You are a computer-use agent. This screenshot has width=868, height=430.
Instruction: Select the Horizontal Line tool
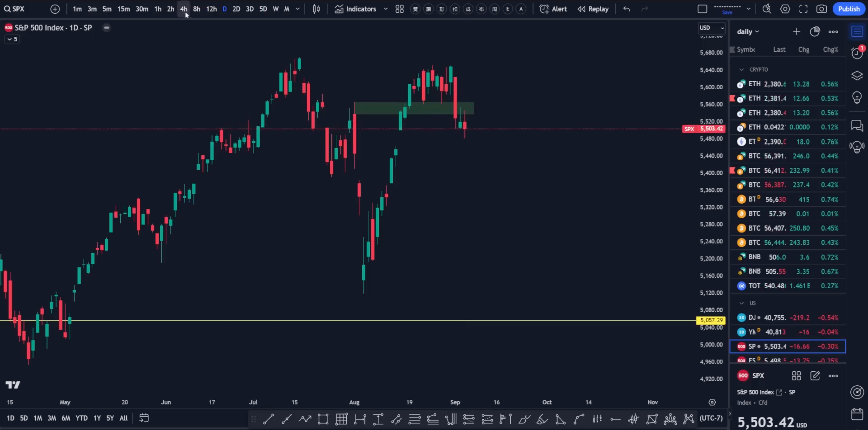615,419
